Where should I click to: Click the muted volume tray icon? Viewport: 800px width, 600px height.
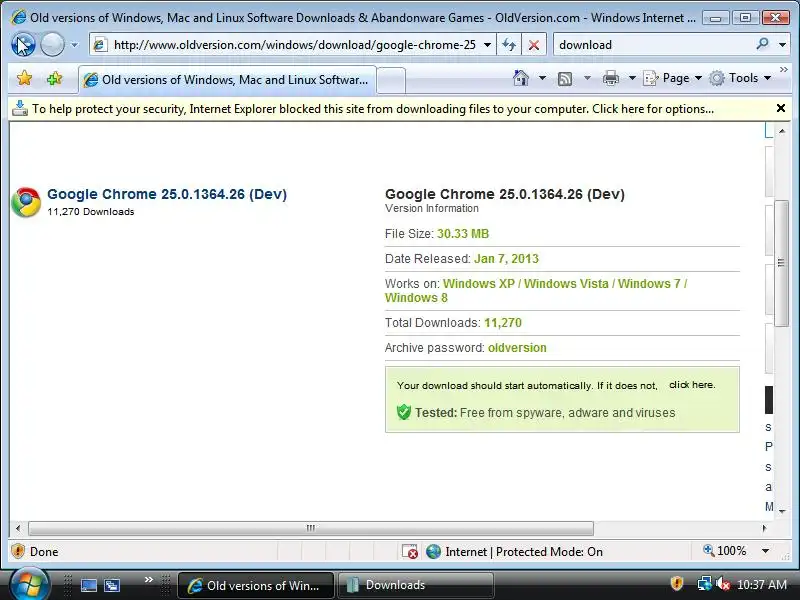click(722, 584)
